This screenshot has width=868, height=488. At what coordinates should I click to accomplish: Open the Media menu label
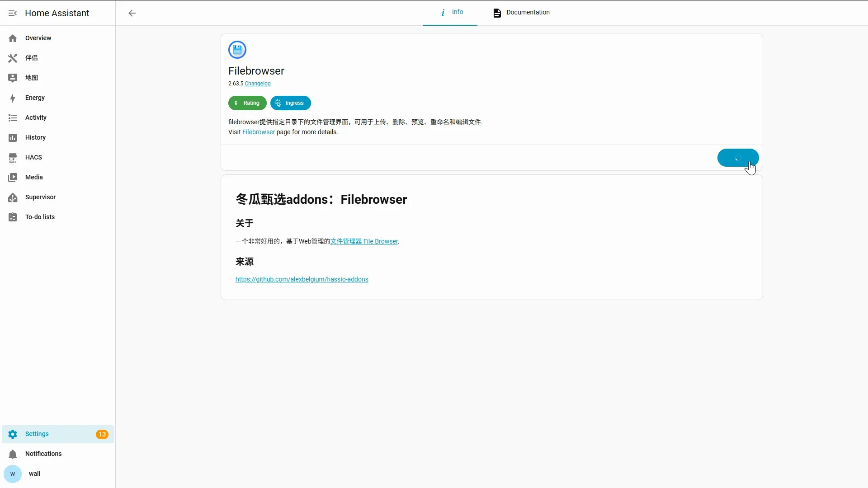(34, 177)
